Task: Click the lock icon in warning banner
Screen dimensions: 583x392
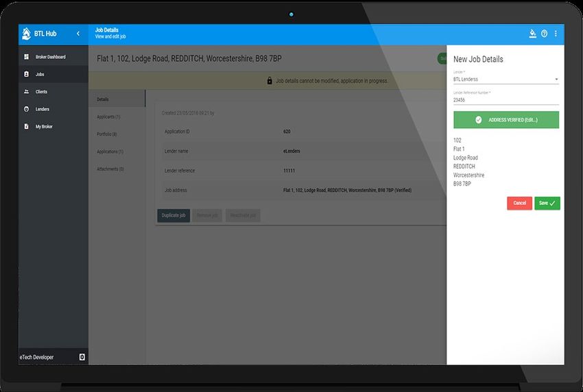Action: (270, 81)
